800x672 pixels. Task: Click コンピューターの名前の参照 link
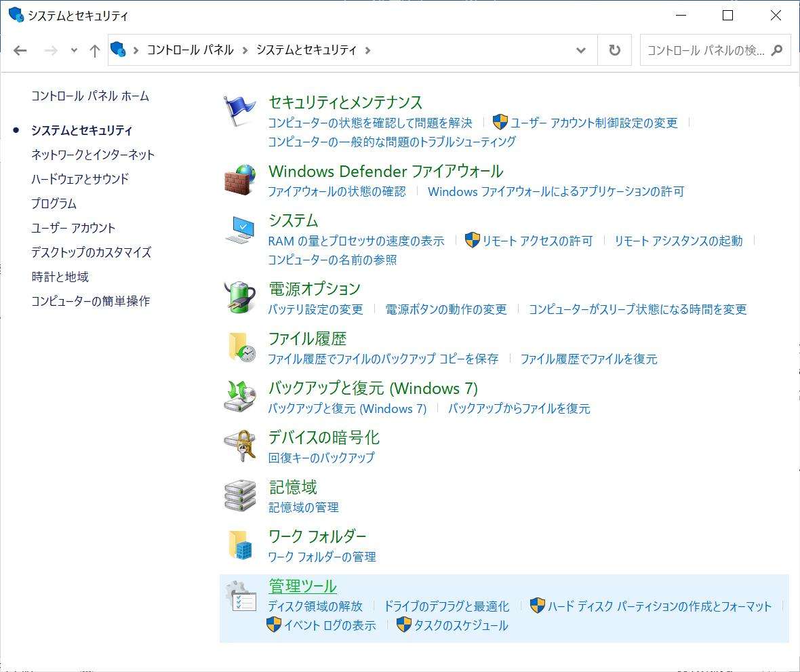[332, 260]
